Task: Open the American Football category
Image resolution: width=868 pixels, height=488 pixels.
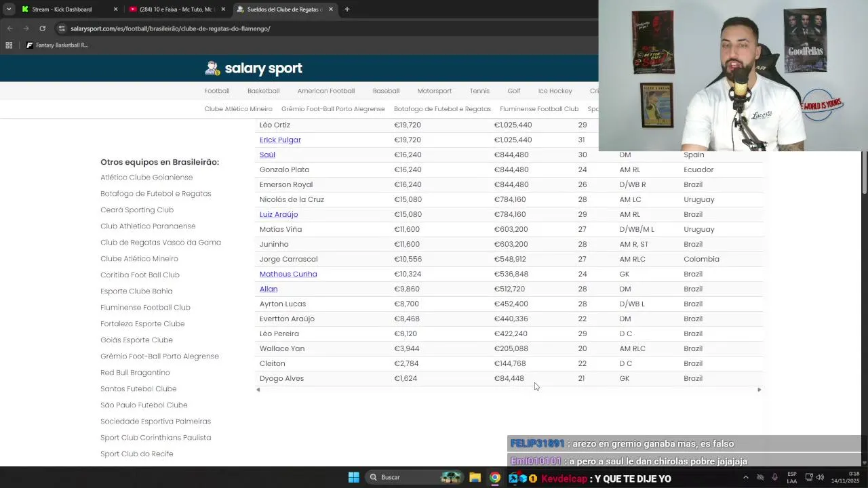Action: tap(326, 91)
